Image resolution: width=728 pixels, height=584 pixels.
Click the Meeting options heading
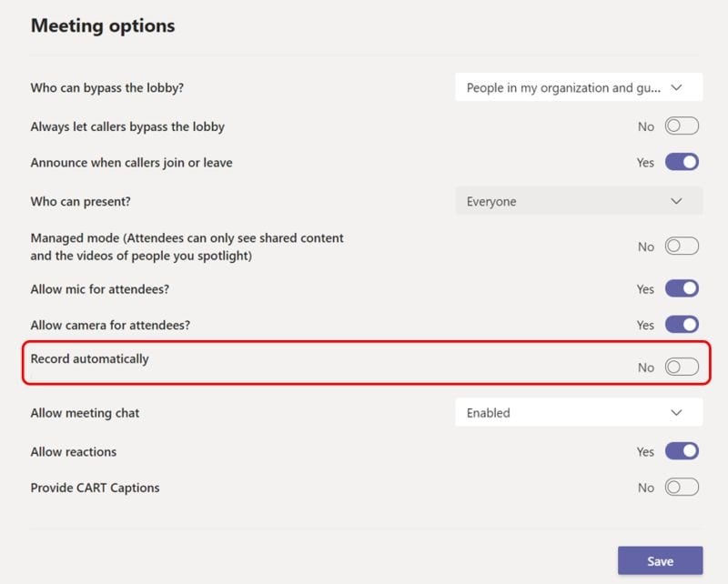103,25
